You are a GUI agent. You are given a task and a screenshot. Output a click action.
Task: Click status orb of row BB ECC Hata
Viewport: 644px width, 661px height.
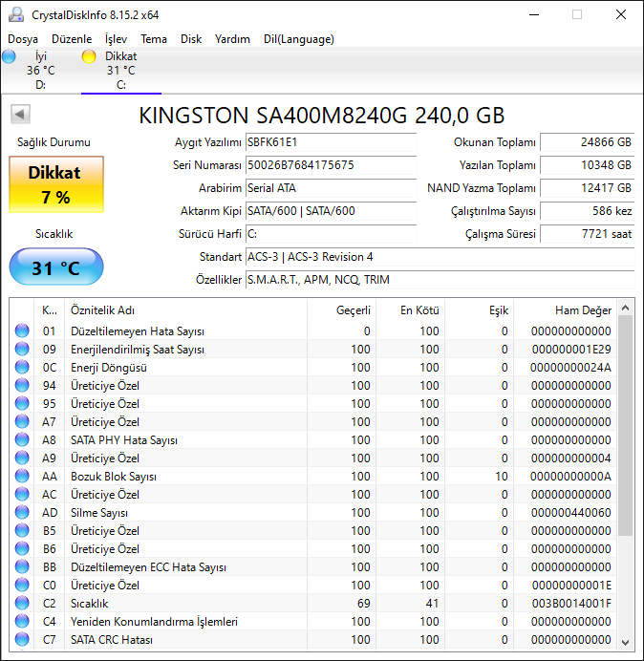coord(22,566)
